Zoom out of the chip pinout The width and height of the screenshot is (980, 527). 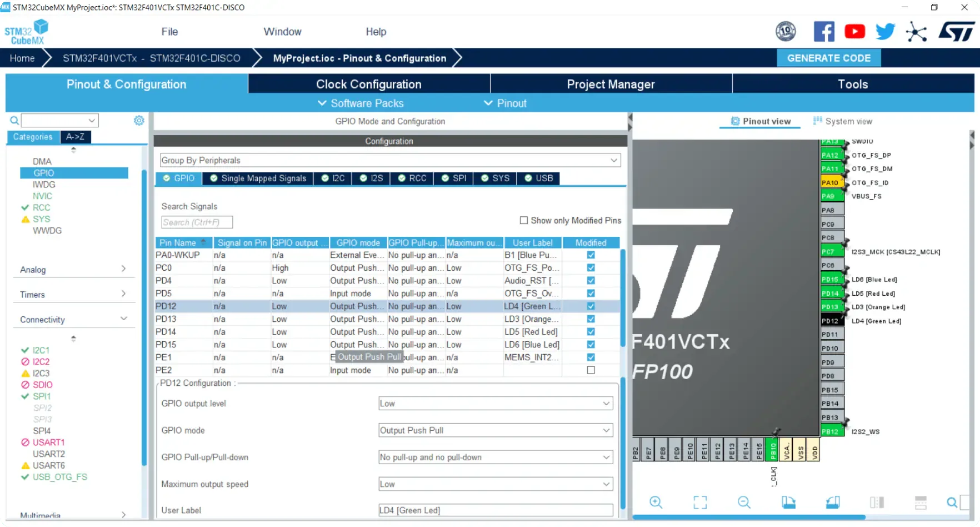coord(744,503)
